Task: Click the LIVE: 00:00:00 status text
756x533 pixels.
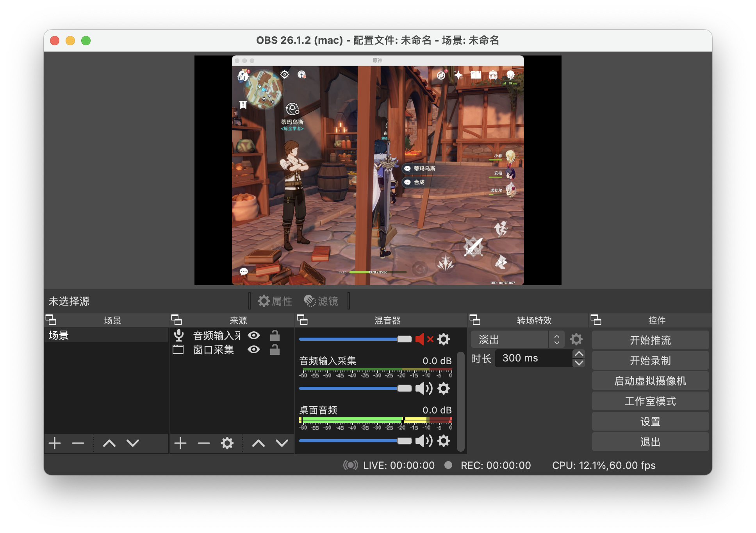Action: pyautogui.click(x=399, y=465)
